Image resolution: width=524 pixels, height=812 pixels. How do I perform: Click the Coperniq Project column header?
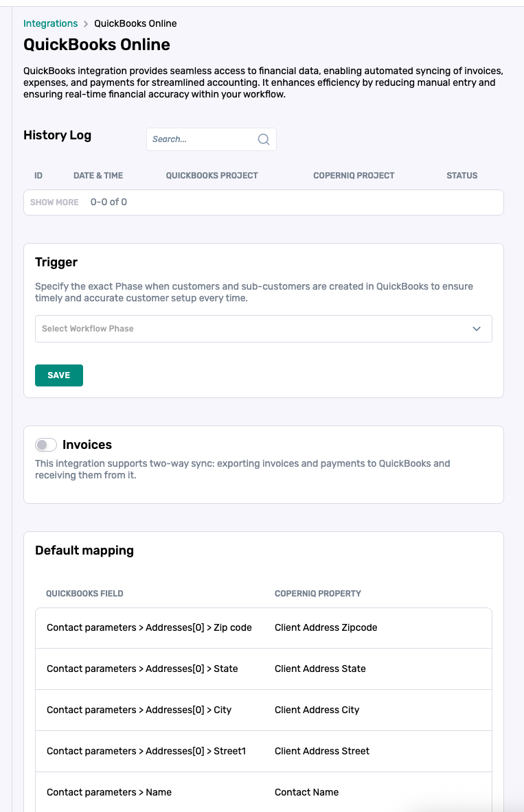(x=354, y=176)
